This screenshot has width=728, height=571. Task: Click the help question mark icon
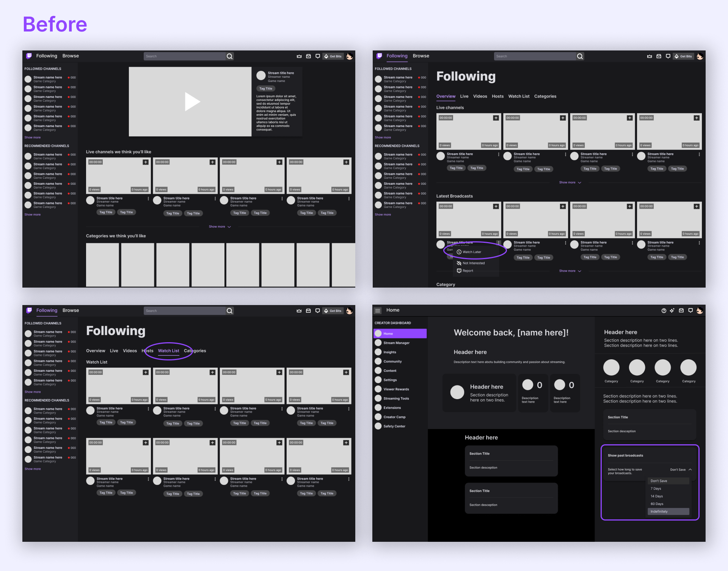coord(664,310)
